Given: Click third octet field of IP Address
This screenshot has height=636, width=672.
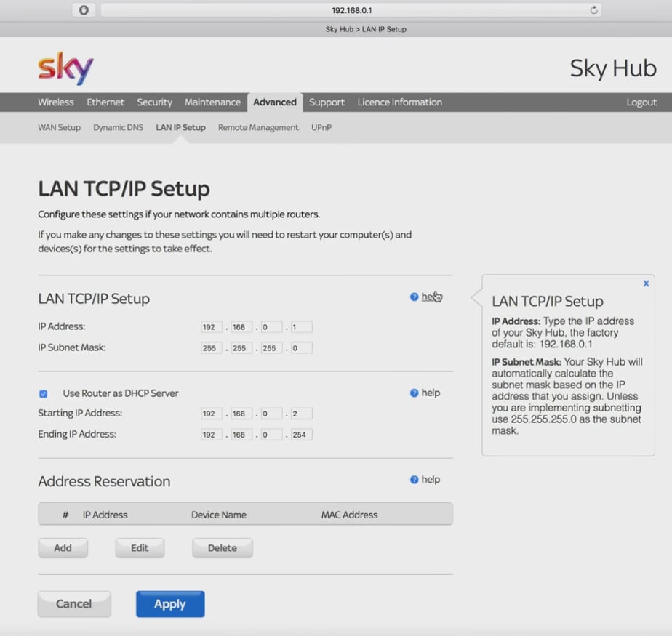Looking at the screenshot, I should pos(272,327).
